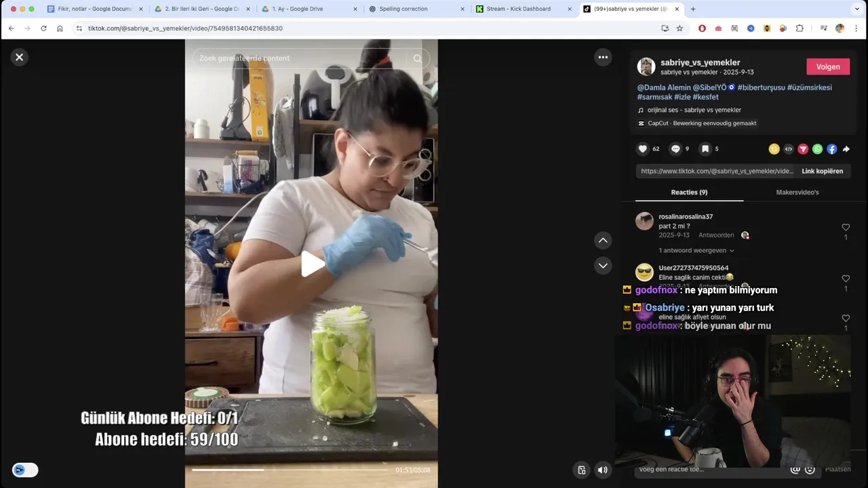The width and height of the screenshot is (868, 488).
Task: Open the CapCut editing promo link
Action: (x=697, y=123)
